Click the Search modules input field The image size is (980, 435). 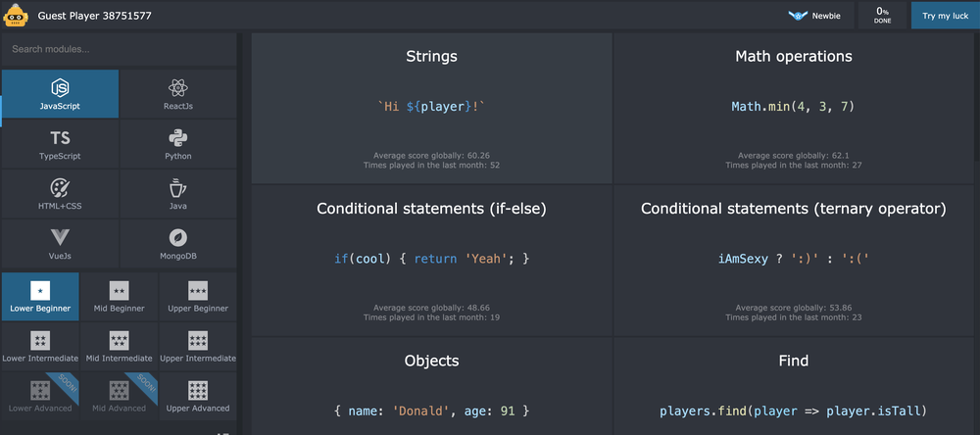pos(118,49)
